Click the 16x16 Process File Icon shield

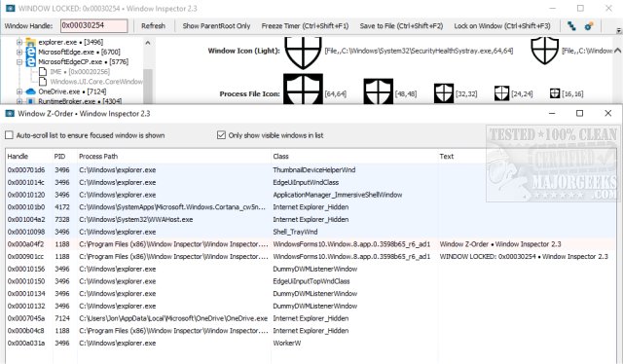click(x=555, y=93)
